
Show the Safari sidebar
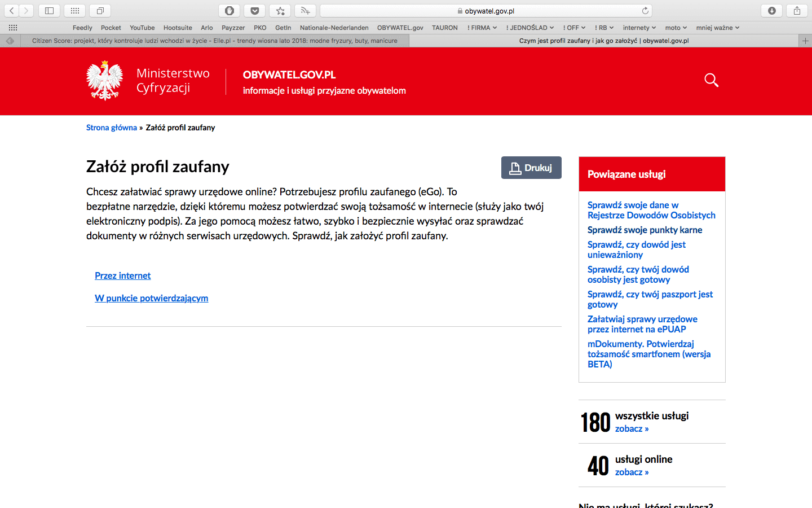pos(49,11)
